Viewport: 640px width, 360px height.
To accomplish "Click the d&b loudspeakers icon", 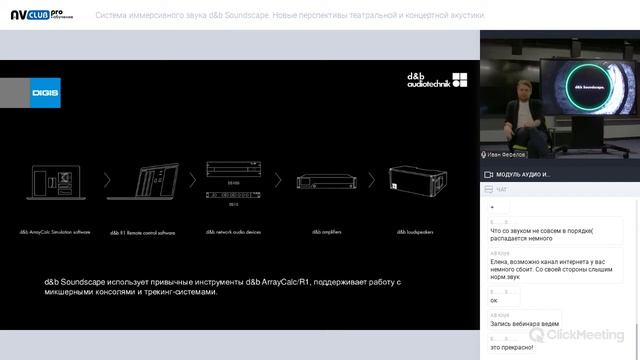I will pyautogui.click(x=418, y=181).
